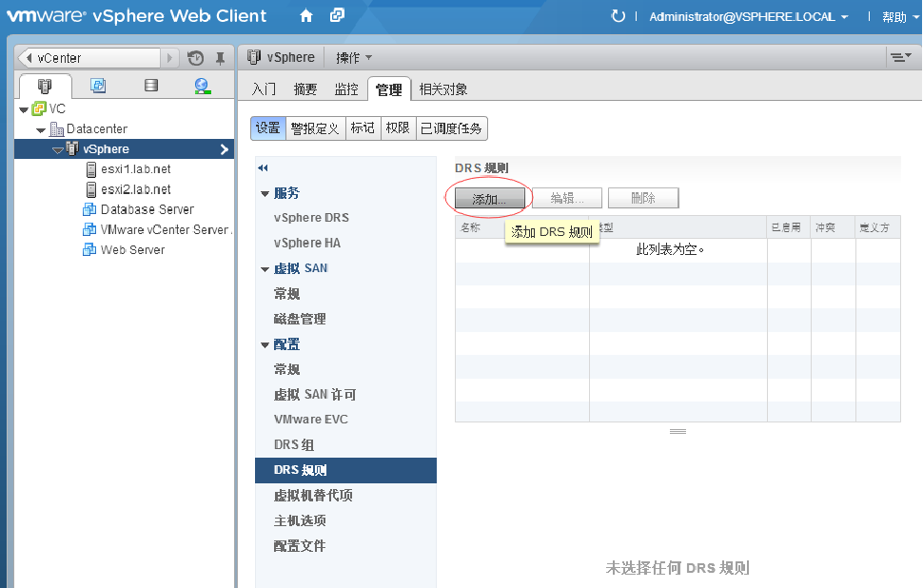Screen dimensions: 923x588
Task: Expand vSphere tree item with right chevron
Action: [x=225, y=149]
